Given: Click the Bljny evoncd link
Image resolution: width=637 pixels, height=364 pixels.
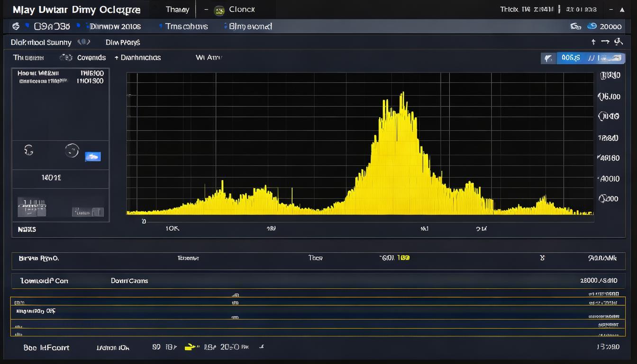Looking at the screenshot, I should pos(250,27).
